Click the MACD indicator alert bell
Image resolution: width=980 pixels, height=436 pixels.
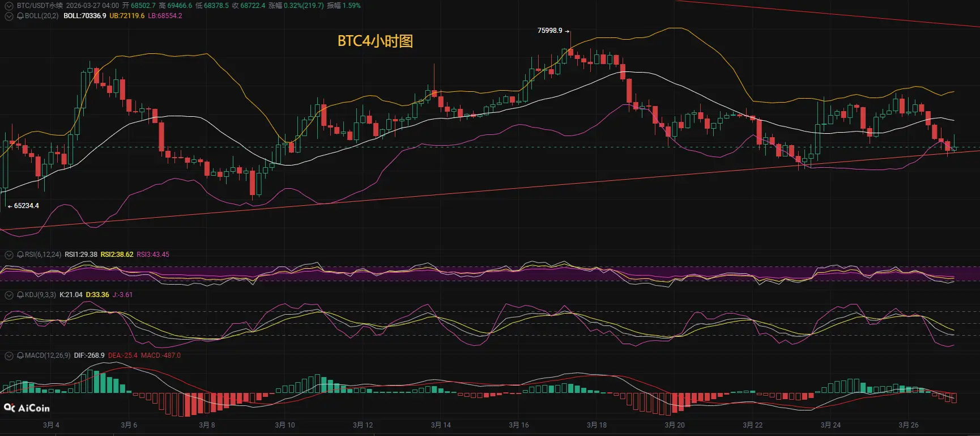(20, 355)
